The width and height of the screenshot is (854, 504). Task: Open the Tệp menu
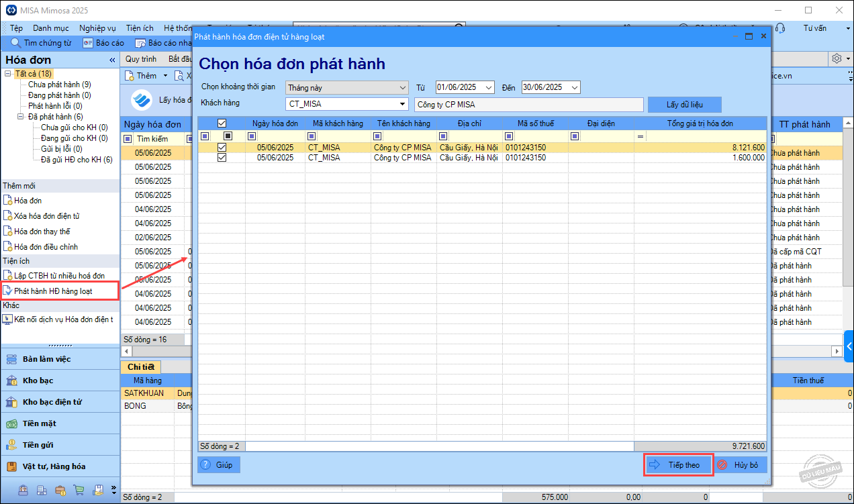(16, 28)
